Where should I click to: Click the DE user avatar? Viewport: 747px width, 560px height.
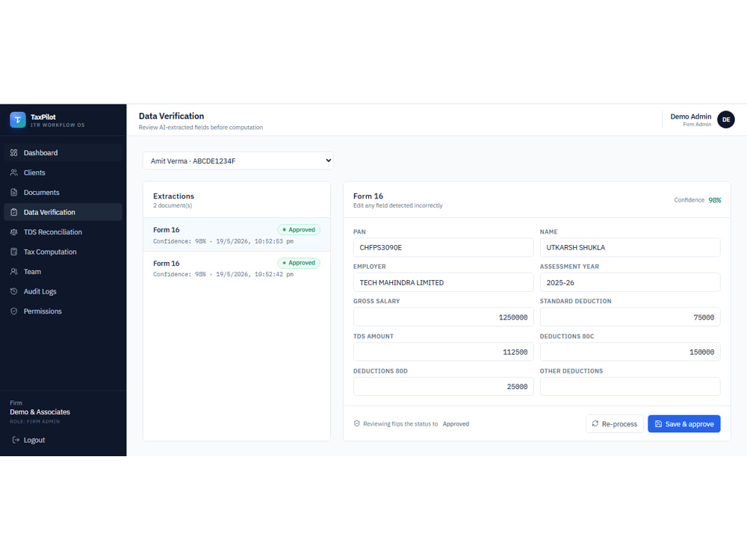pos(726,119)
